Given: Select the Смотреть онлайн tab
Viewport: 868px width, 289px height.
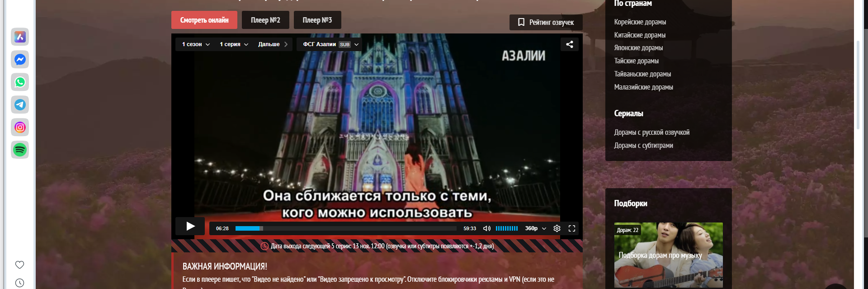Looking at the screenshot, I should pos(204,20).
